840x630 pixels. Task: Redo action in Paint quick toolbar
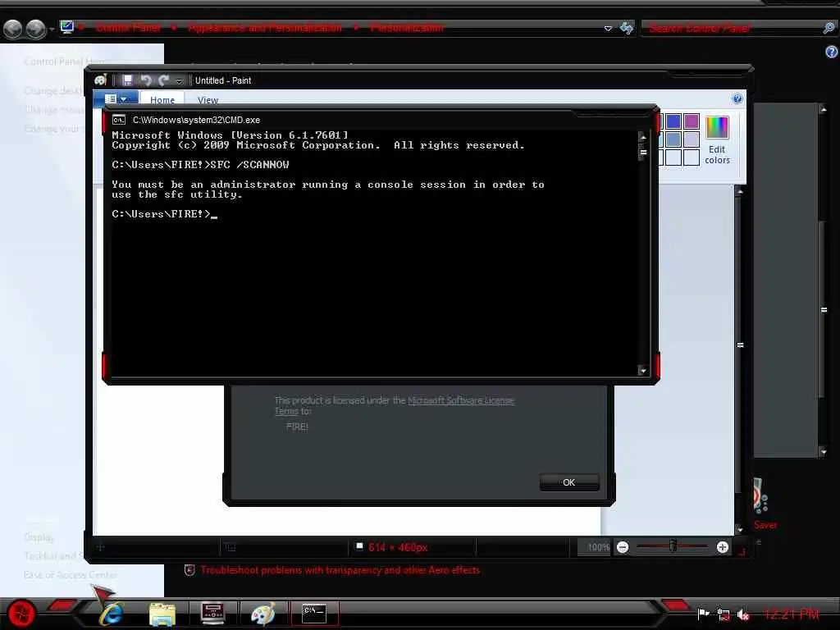point(163,80)
